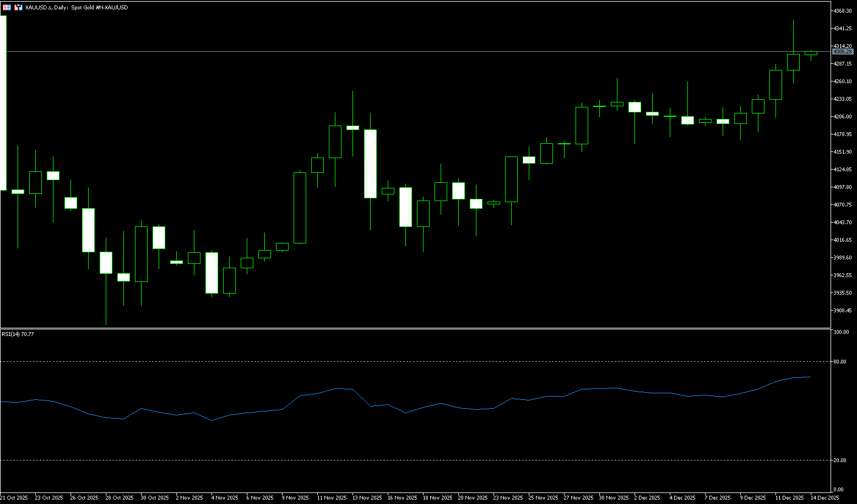The height and width of the screenshot is (504, 857).
Task: Click the Depth of Market icon beside chart title
Action: 18,8
